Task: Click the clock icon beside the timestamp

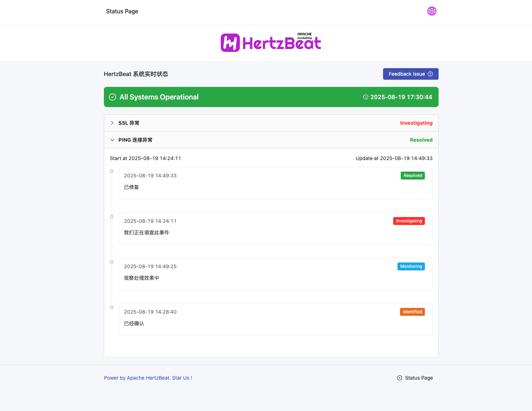Action: point(366,97)
